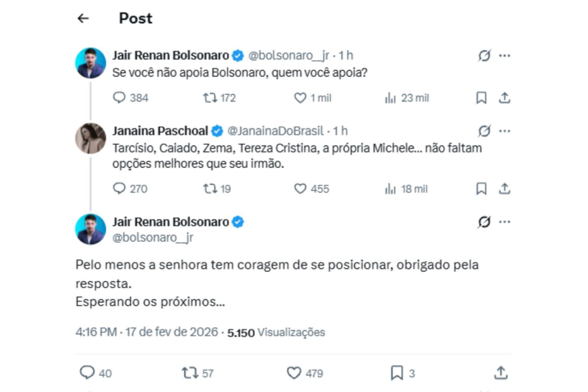This screenshot has width=588, height=392.
Task: Open more options menu on first post
Action: (x=504, y=56)
